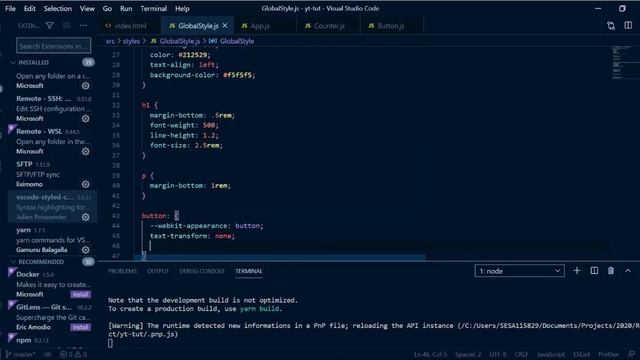Switch to the index.html tab
Screen dimensions: 640x360
(130, 26)
